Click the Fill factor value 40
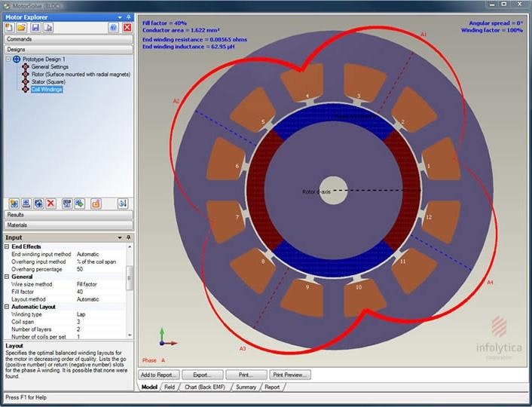Screen dimensions: 532x407 point(80,292)
